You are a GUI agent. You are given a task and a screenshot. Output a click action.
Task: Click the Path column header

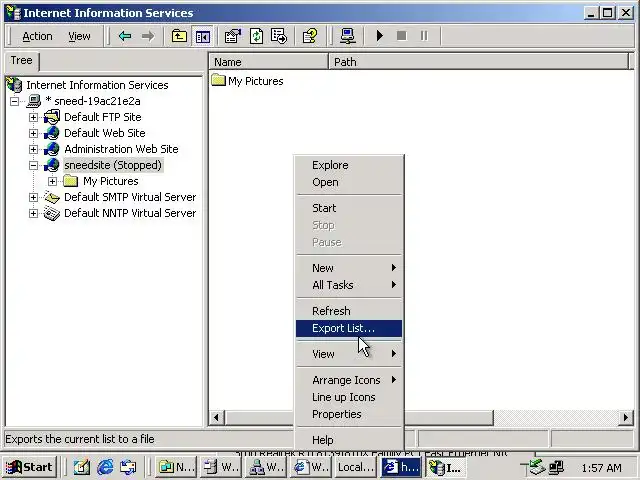(479, 62)
